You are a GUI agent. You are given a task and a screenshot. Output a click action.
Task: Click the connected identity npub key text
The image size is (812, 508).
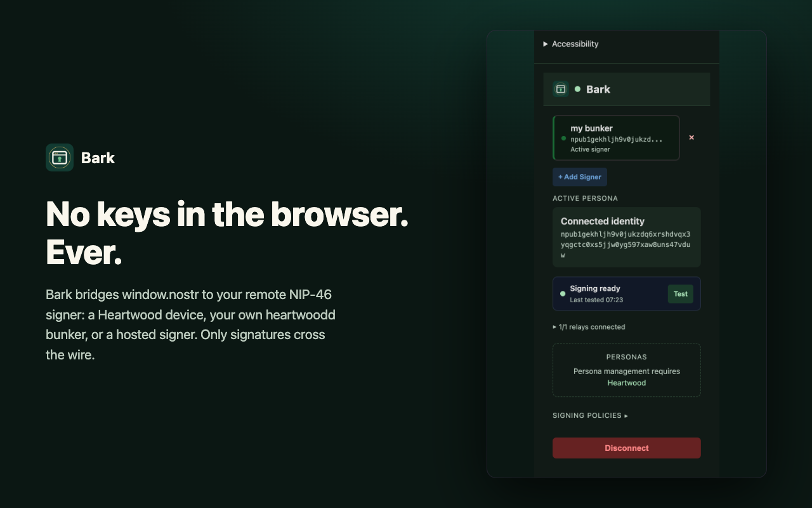(x=625, y=244)
